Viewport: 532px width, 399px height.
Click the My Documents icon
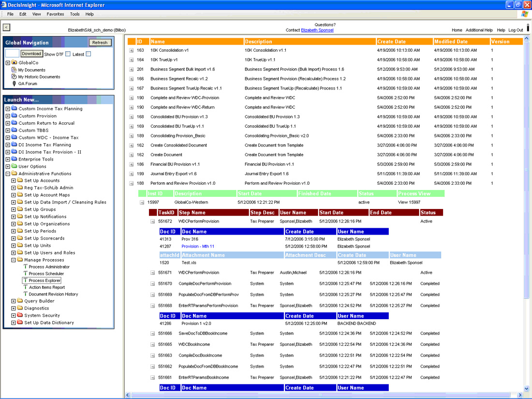pos(14,70)
